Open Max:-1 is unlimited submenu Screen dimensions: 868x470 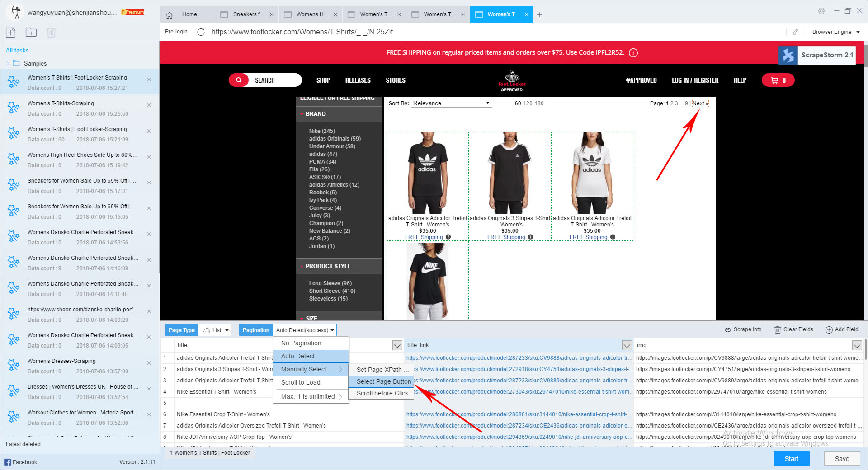coord(311,396)
